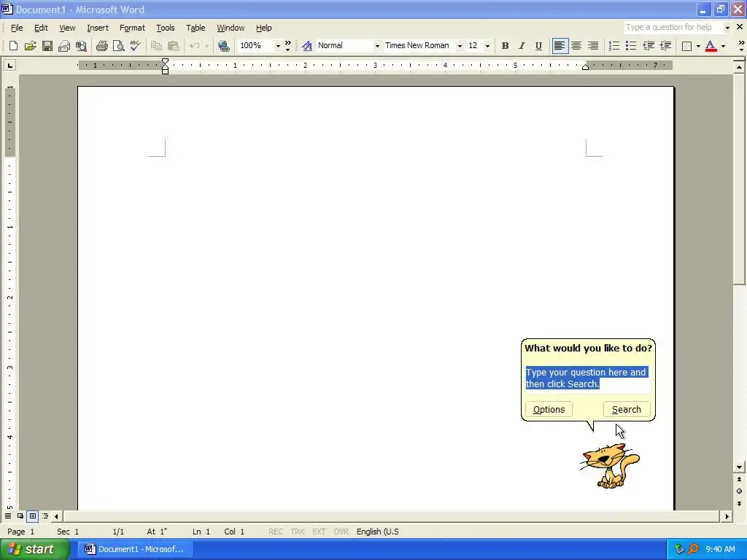Open the Help menu

(x=263, y=28)
